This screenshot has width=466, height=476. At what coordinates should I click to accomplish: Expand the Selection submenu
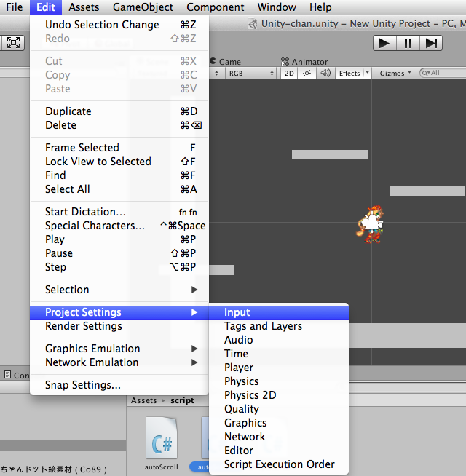coord(119,290)
